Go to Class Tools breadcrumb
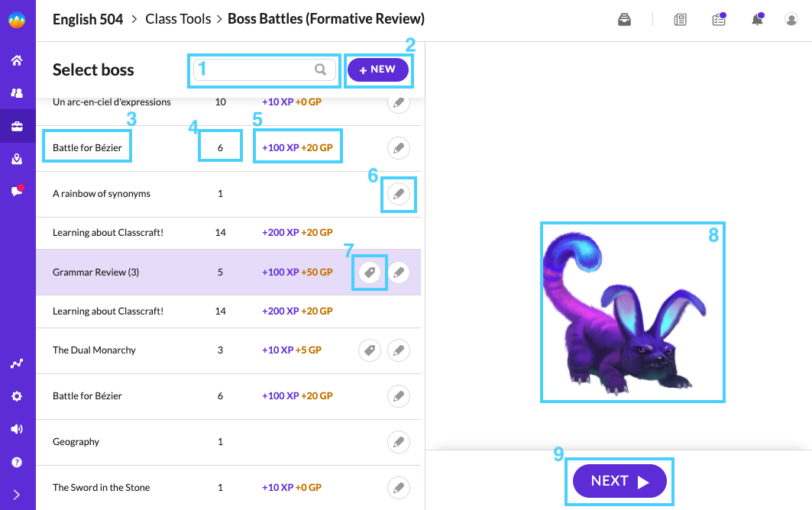Screen dimensions: 812x510 [x=178, y=19]
